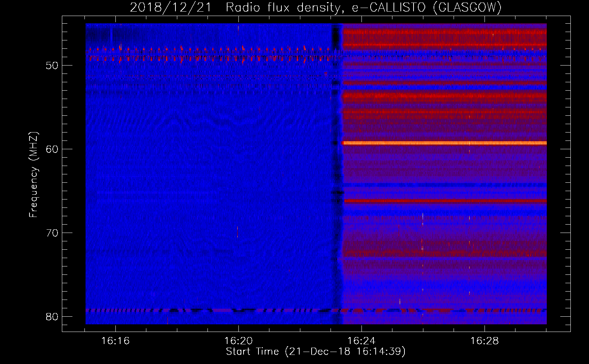
Task: Click the 'Frequency (MHZ)' axis label
Action: 33,175
